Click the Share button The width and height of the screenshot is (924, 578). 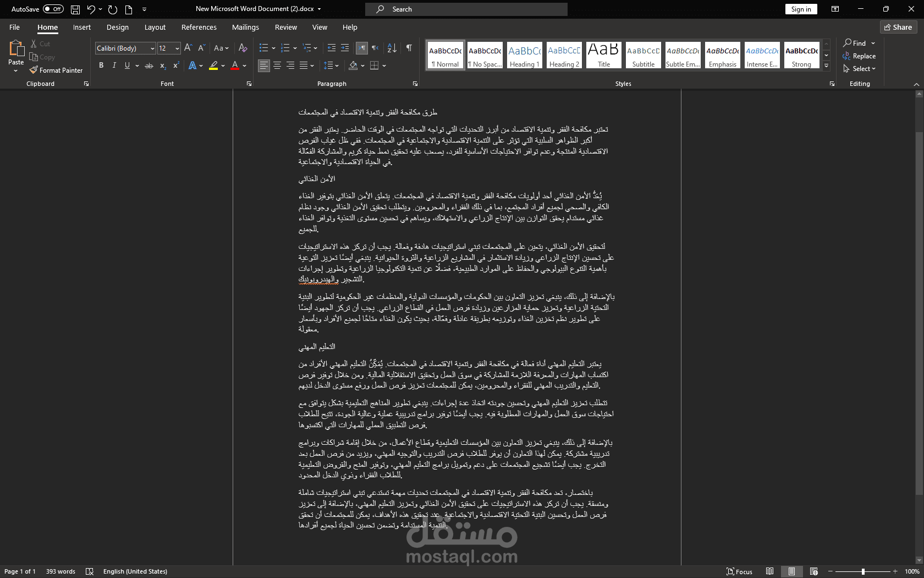coord(898,27)
